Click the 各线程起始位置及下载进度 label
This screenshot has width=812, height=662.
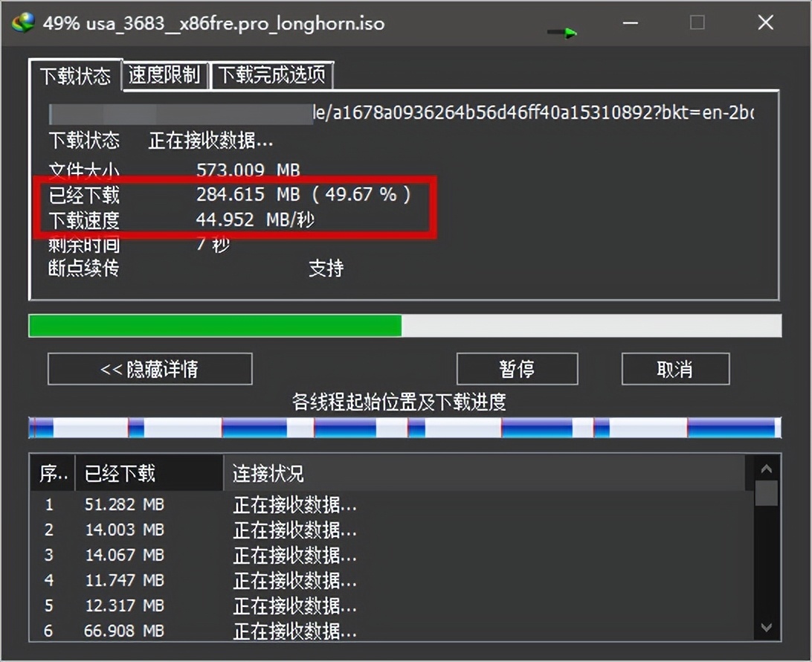pos(399,402)
